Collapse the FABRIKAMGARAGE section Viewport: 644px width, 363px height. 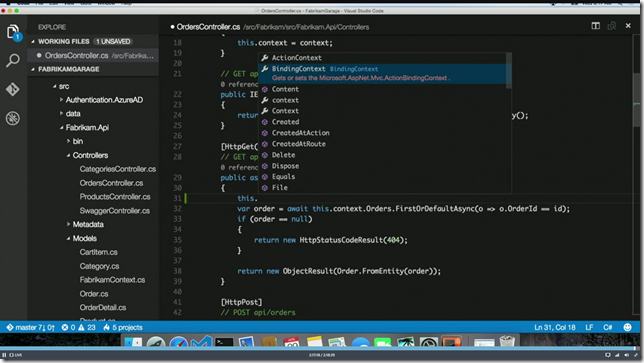pyautogui.click(x=33, y=69)
